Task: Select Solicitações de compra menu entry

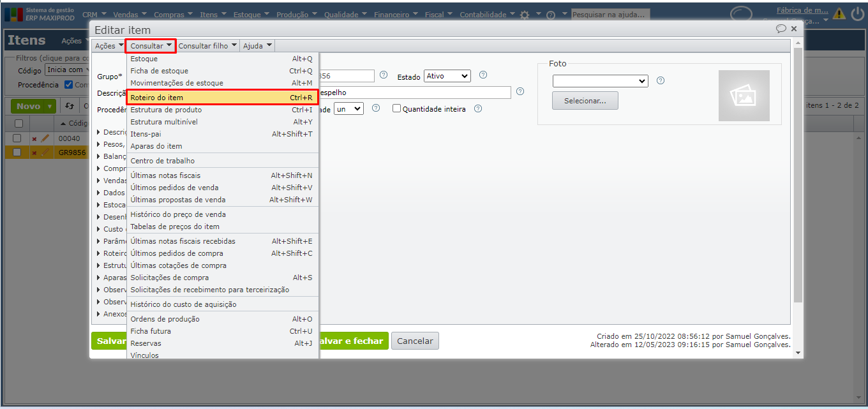Action: 222,278
